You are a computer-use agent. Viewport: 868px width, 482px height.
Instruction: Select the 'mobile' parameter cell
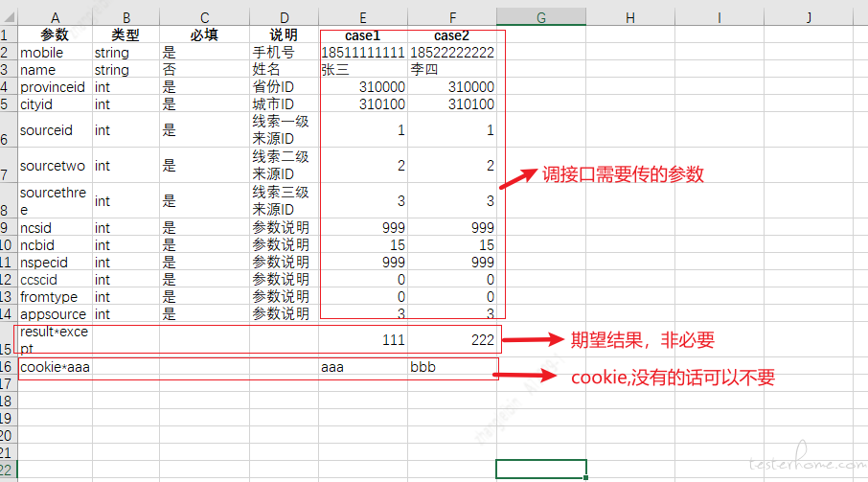pyautogui.click(x=55, y=52)
